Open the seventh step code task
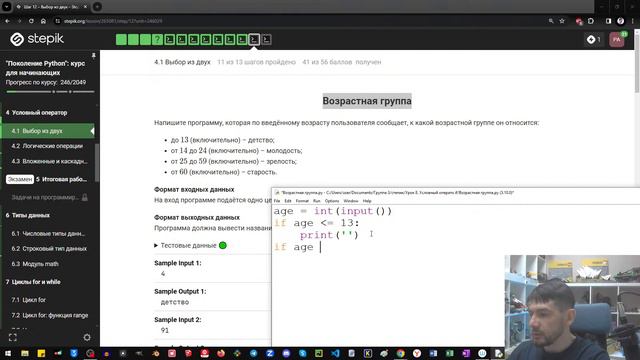The width and height of the screenshot is (640, 360). (x=193, y=40)
